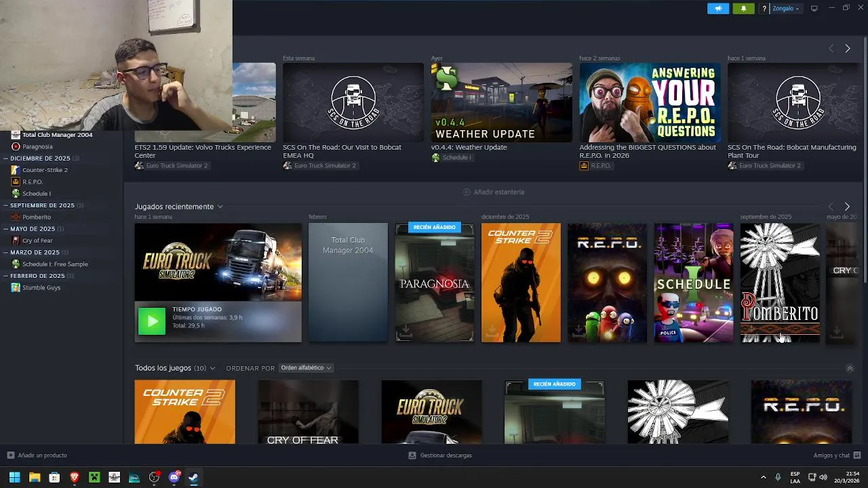Screen dimensions: 868x488
Task: Open Total Club Manager 2004 recent card
Action: 348,283
